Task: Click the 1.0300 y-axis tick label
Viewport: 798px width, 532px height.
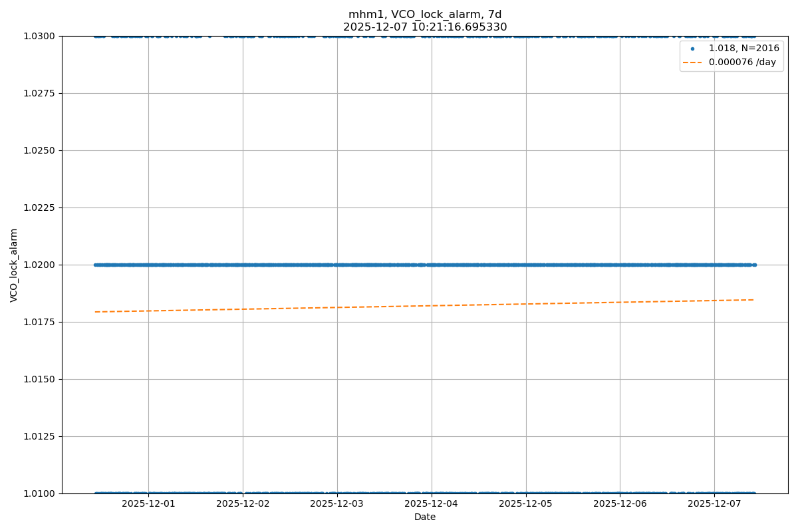Action: tap(41, 36)
